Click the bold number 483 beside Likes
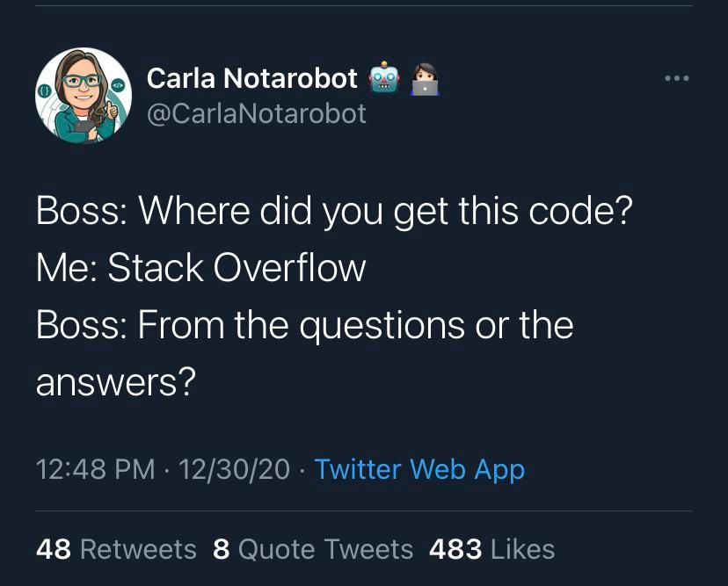The width and height of the screenshot is (728, 586). click(x=455, y=550)
